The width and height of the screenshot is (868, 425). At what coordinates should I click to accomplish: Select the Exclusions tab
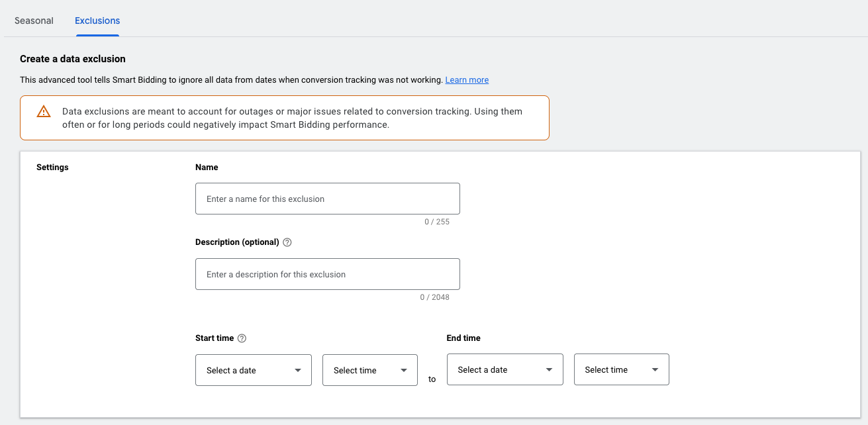[97, 21]
